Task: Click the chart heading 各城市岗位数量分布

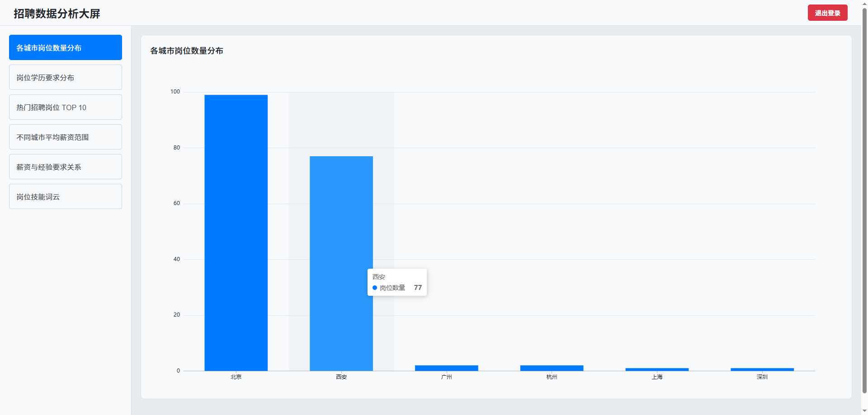Action: coord(187,51)
